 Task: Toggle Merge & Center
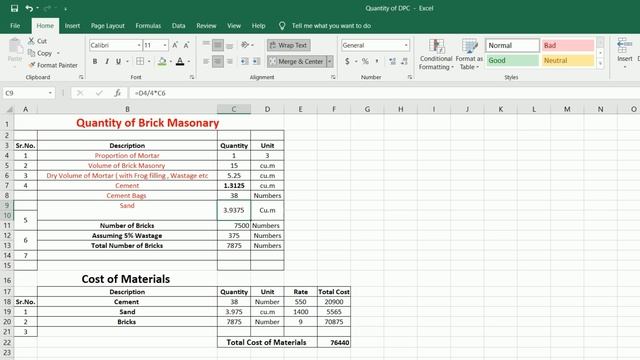(x=297, y=61)
